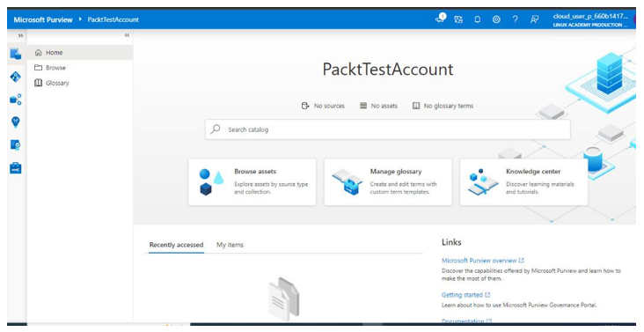The height and width of the screenshot is (332, 644).
Task: Open the cloud_user account menu
Action: click(x=590, y=20)
